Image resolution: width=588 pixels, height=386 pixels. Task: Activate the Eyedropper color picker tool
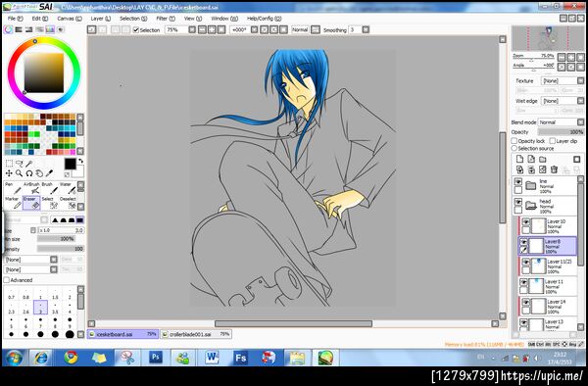coord(49,173)
